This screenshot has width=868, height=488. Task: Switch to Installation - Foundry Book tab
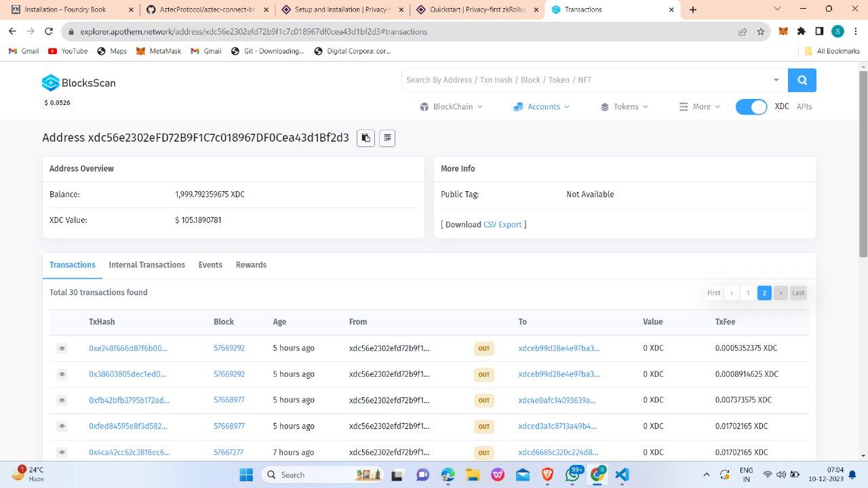point(70,9)
